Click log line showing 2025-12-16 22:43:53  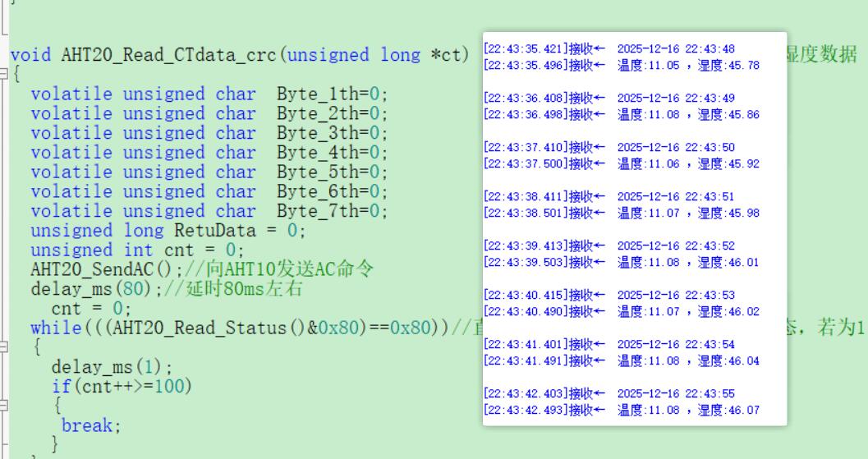click(609, 295)
